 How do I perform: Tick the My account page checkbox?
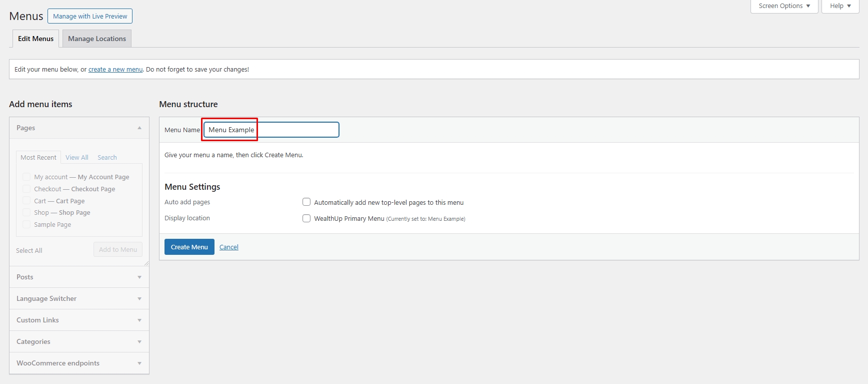point(26,177)
